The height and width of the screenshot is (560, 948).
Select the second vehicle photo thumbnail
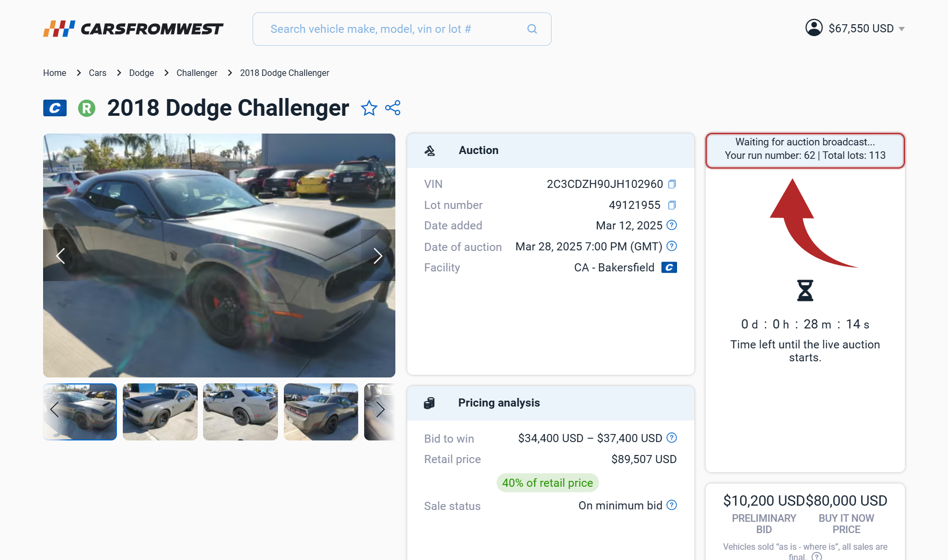pos(160,412)
